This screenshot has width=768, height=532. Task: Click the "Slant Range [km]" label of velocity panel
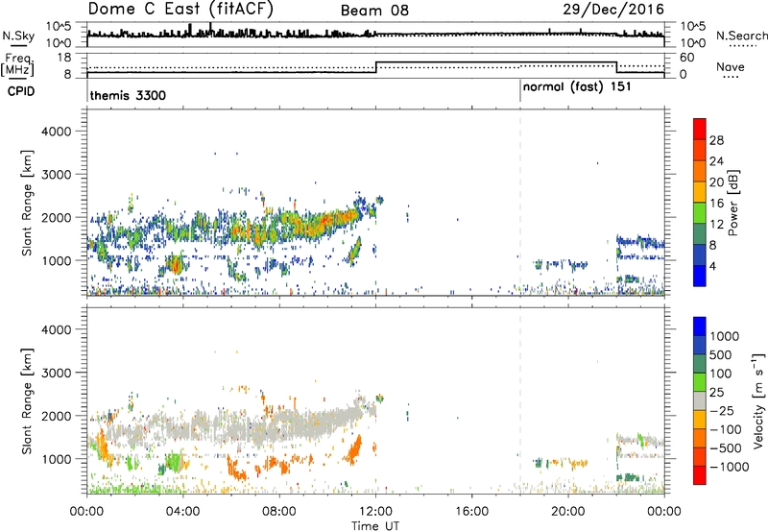tap(27, 400)
